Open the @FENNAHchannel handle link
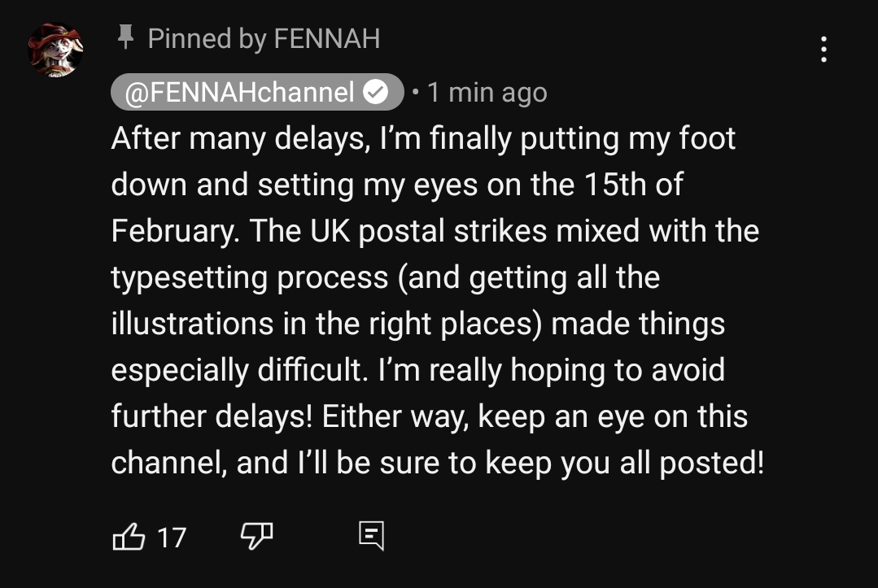This screenshot has width=878, height=588. coord(239,93)
